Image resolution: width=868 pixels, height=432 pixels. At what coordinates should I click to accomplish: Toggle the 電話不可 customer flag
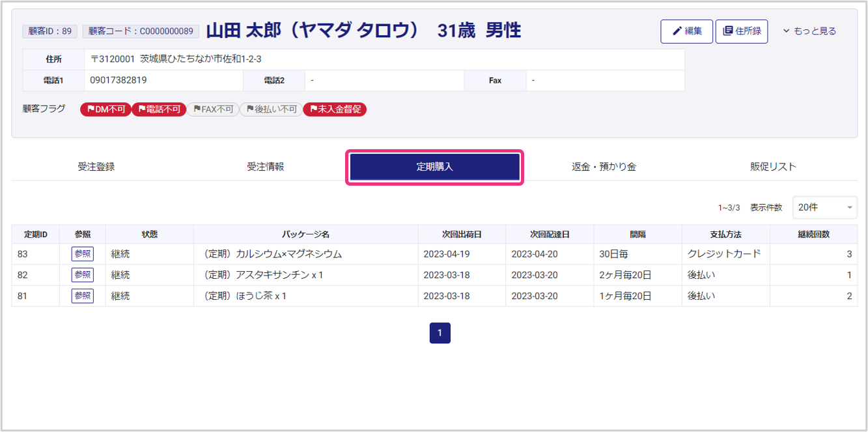coord(159,109)
